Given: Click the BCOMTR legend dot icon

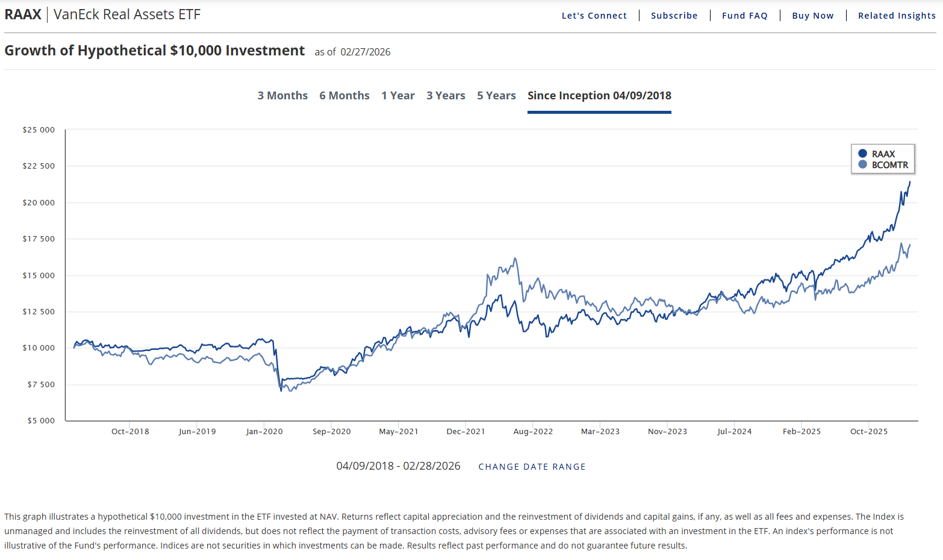Looking at the screenshot, I should point(862,164).
